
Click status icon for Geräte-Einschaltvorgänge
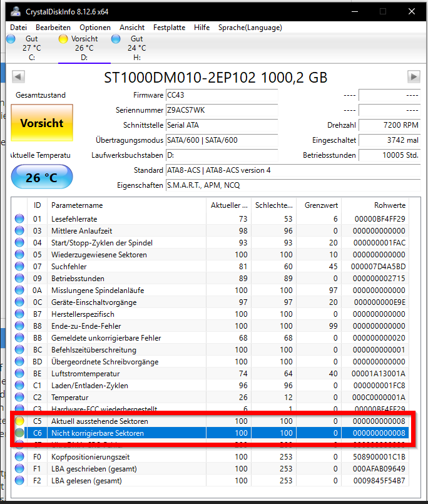coord(19,302)
